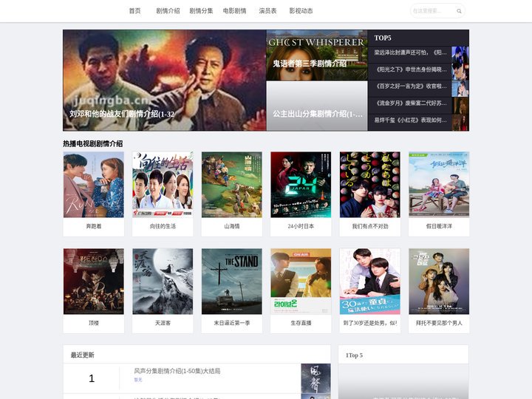Open the 山海情 poster
This screenshot has width=532, height=399.
point(232,185)
